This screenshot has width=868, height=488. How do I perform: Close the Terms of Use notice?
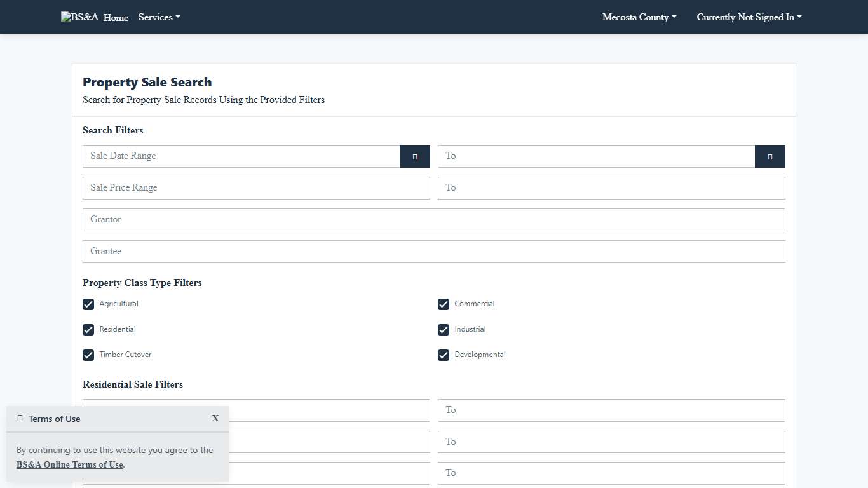coord(215,418)
